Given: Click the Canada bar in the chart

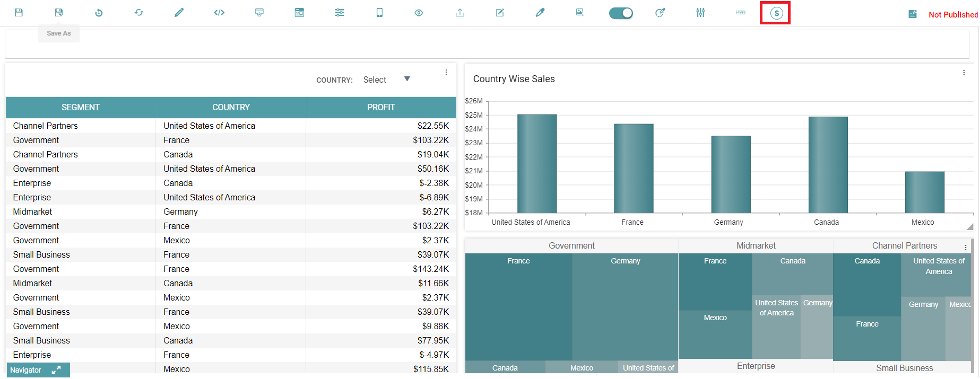Looking at the screenshot, I should coord(828,164).
